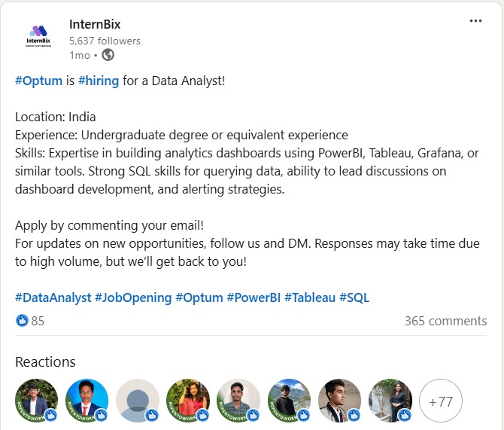Viewport: 504px width, 430px height.
Task: Open the #JobOpening hashtag
Action: coord(133,297)
